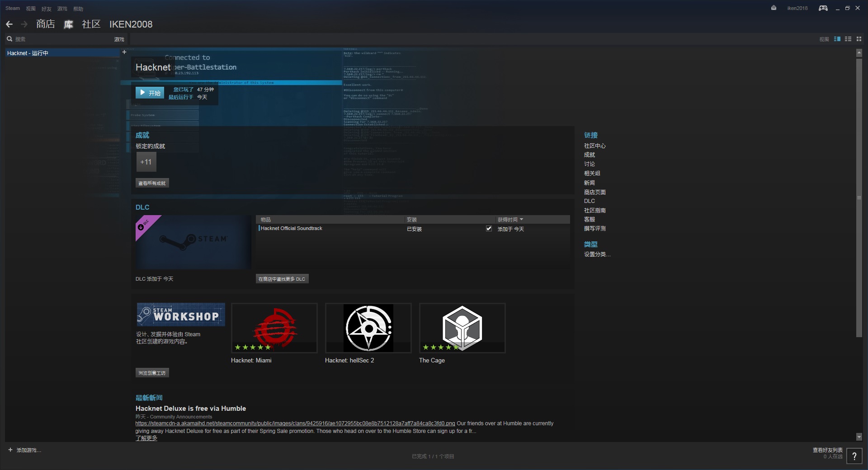Switch library to detail view icon
This screenshot has height=470, width=868.
pyautogui.click(x=837, y=39)
